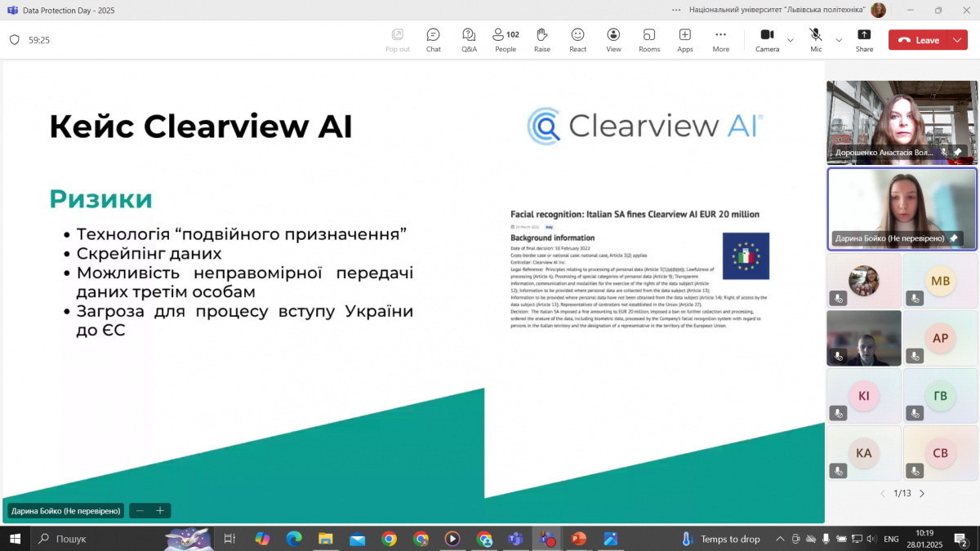This screenshot has height=551, width=980.
Task: Raise your hand in the meeting
Action: point(541,39)
